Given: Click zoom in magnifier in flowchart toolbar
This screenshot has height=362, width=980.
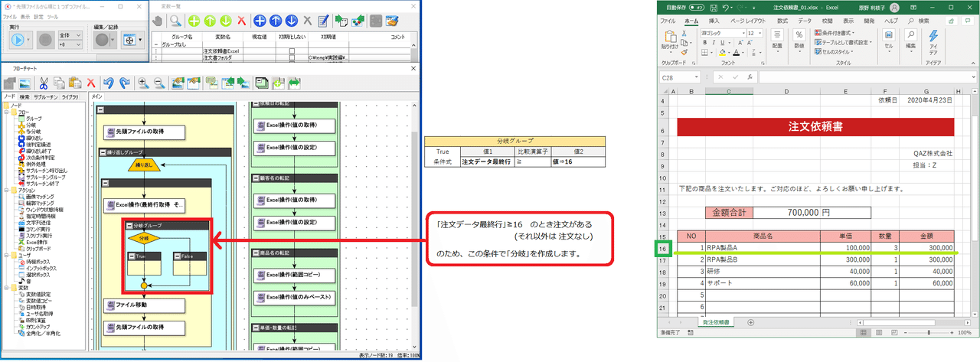Looking at the screenshot, I should click(x=142, y=82).
